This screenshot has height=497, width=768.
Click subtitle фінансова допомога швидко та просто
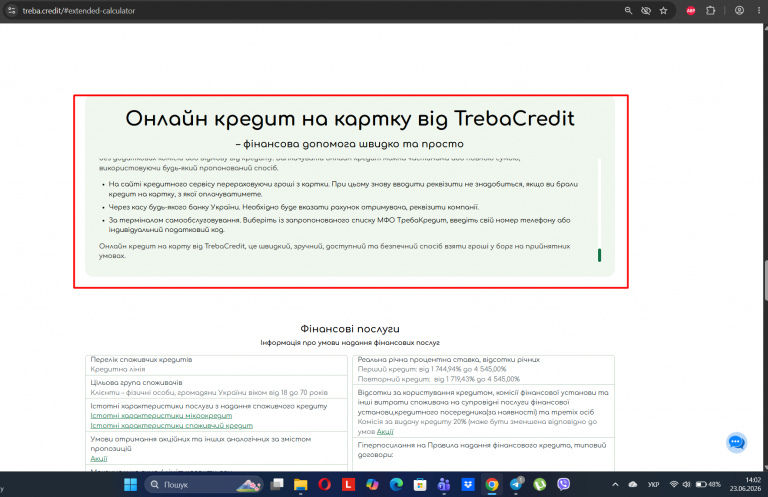tap(350, 144)
